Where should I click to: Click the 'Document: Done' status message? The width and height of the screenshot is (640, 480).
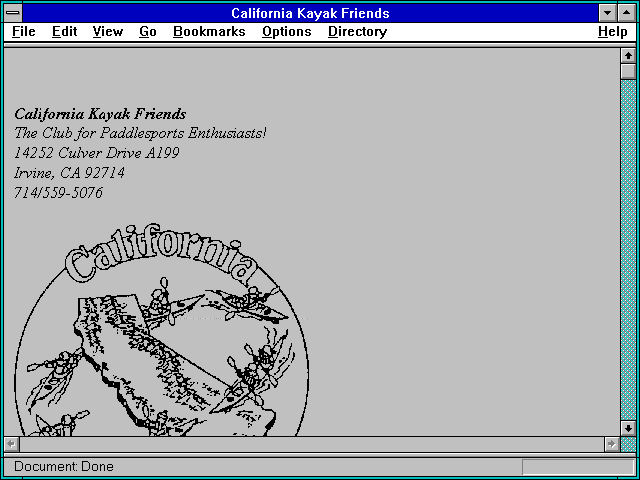(x=64, y=466)
